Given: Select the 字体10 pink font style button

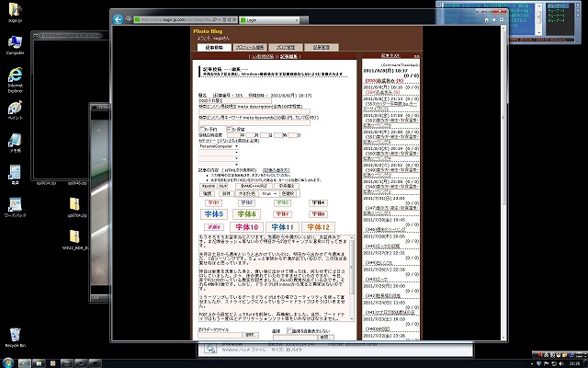Looking at the screenshot, I should click(x=246, y=227).
